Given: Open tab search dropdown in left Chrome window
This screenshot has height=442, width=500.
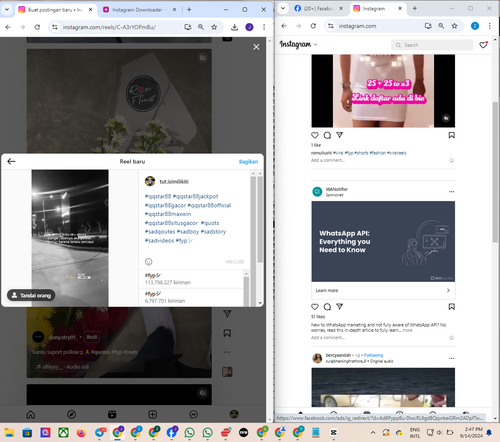Looking at the screenshot, I should click(x=7, y=10).
